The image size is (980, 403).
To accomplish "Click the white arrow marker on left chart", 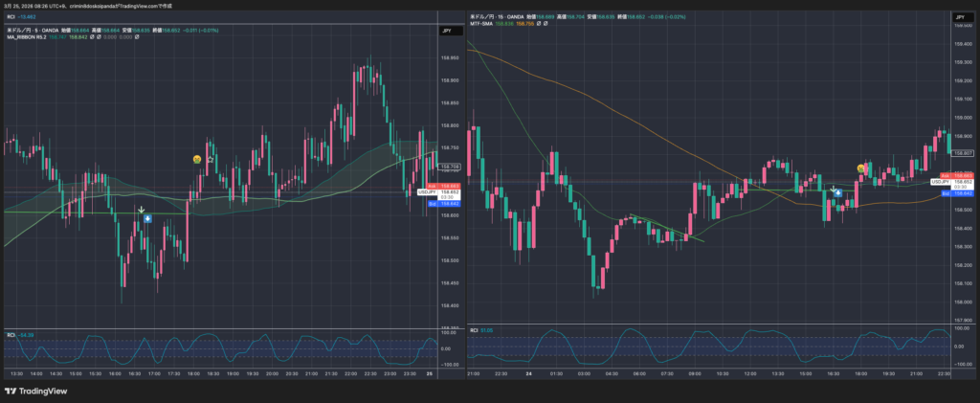I will [x=142, y=209].
